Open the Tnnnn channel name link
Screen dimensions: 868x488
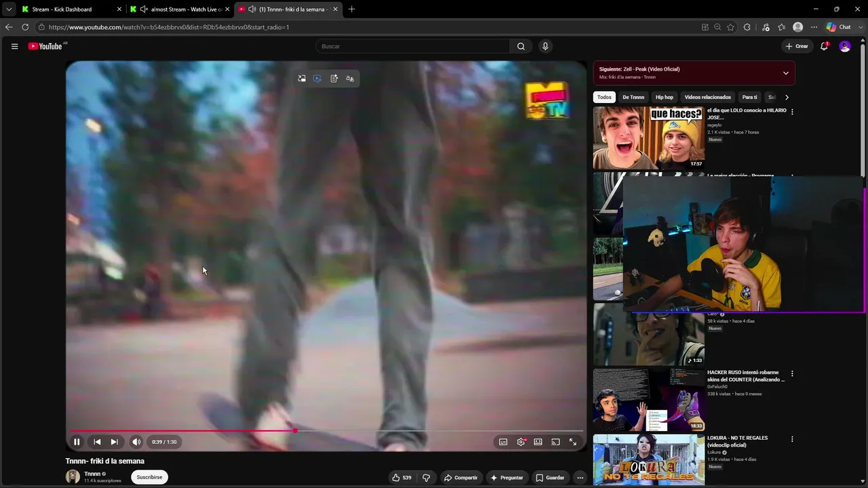pos(92,474)
